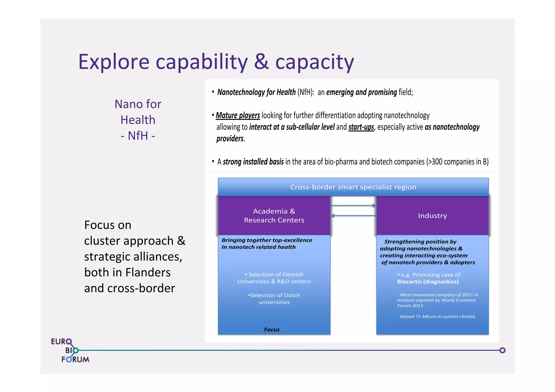555x392 pixels.
Task: Select the Academia & Research Centers box
Action: (x=274, y=216)
